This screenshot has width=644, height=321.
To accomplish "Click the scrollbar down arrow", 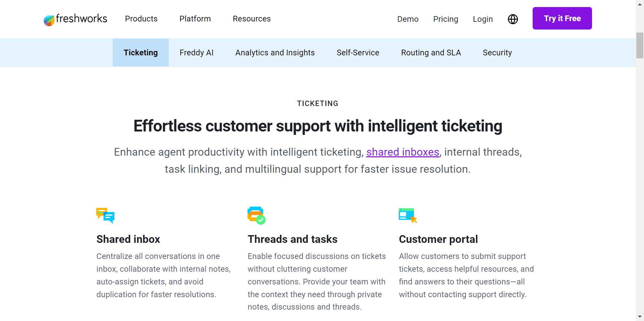I will pos(639,317).
